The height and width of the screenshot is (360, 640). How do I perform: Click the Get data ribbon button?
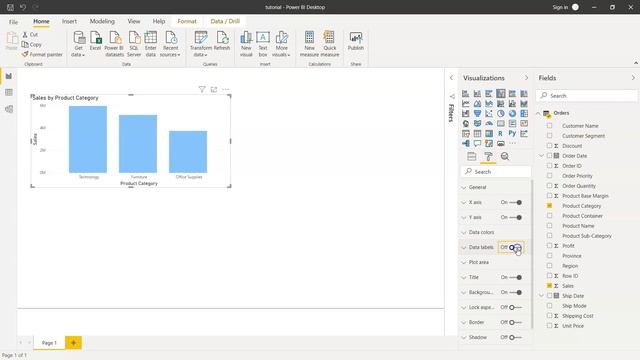coord(78,44)
